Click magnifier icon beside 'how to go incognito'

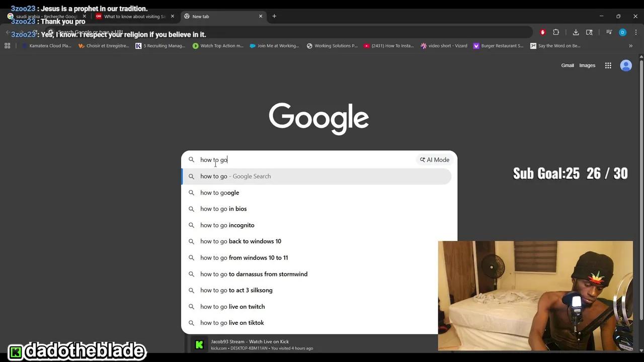click(x=191, y=225)
